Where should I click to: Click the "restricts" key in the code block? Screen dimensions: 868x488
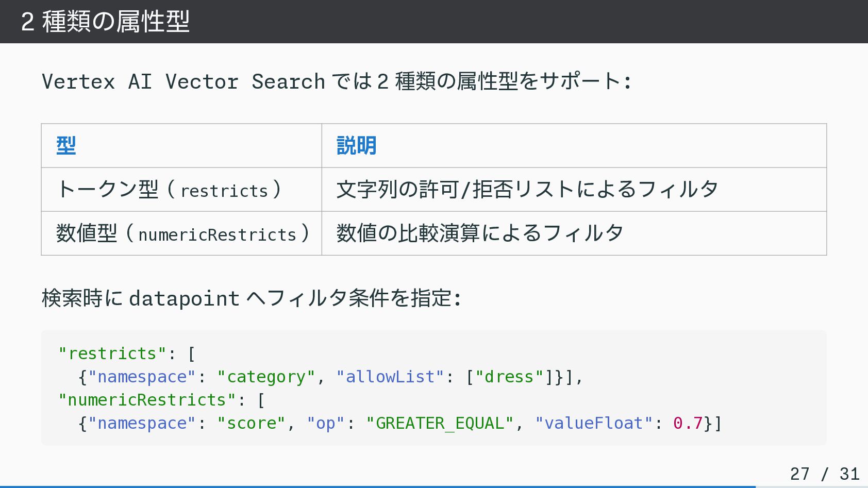click(112, 354)
